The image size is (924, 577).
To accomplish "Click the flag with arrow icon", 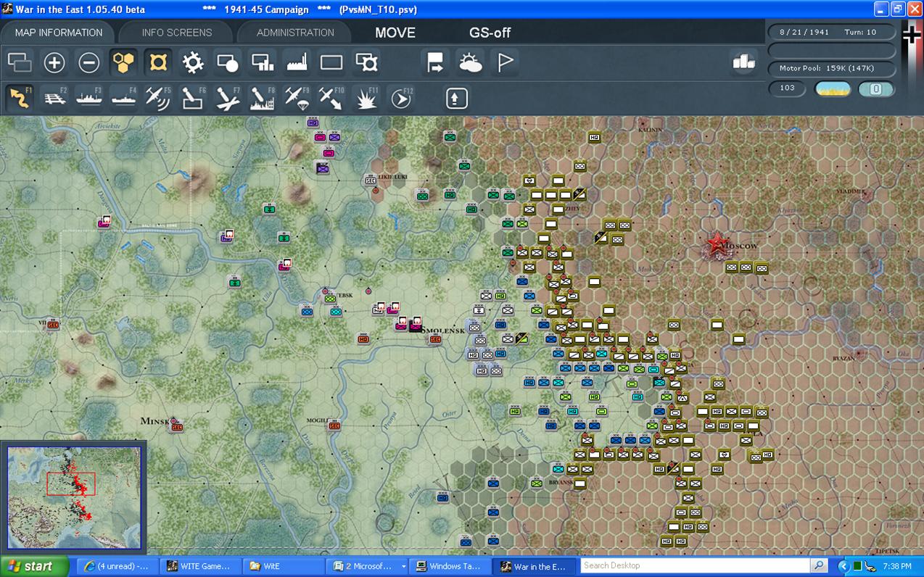I will tap(435, 62).
